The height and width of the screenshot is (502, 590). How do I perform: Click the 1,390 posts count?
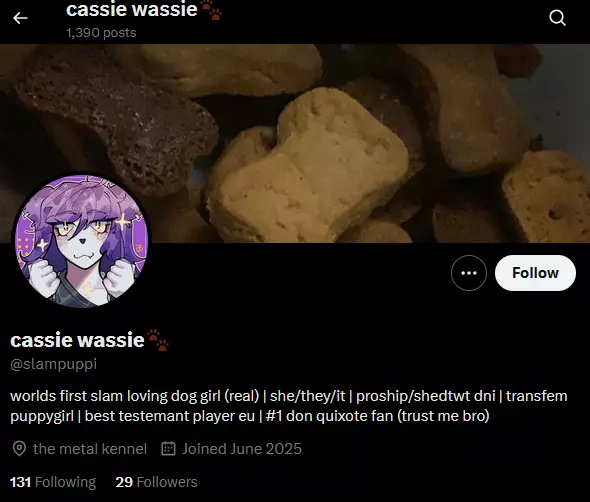coord(101,33)
